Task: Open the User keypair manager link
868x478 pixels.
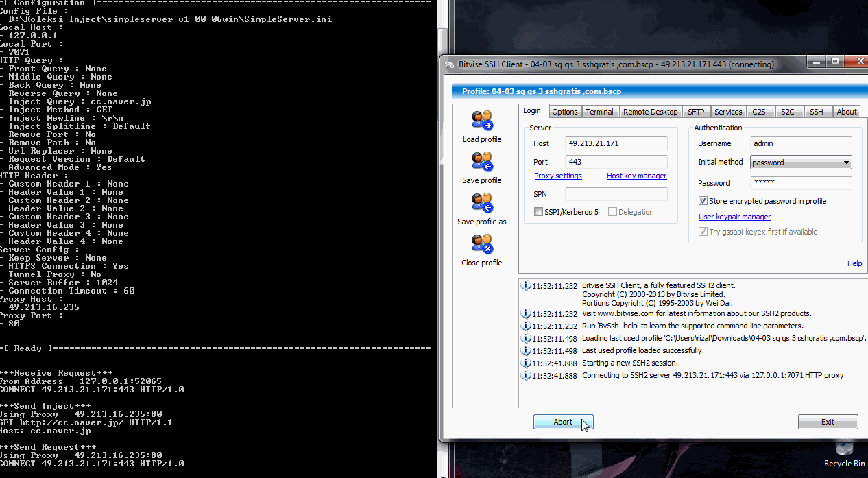Action: (x=734, y=217)
